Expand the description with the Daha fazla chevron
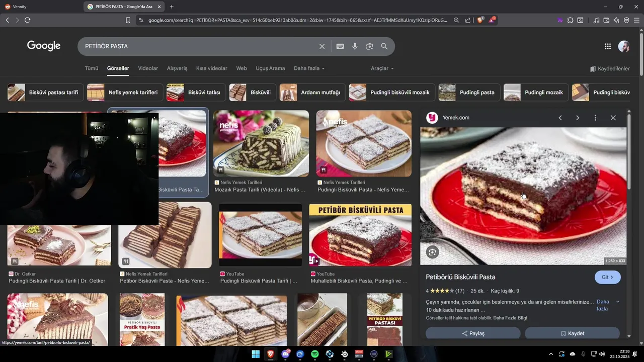644x362 pixels. (x=618, y=302)
